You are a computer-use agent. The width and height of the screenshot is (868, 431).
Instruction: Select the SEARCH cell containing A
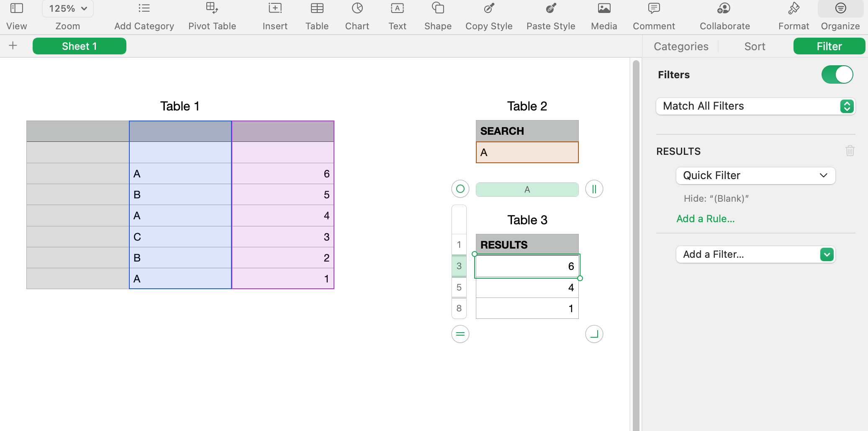point(526,152)
